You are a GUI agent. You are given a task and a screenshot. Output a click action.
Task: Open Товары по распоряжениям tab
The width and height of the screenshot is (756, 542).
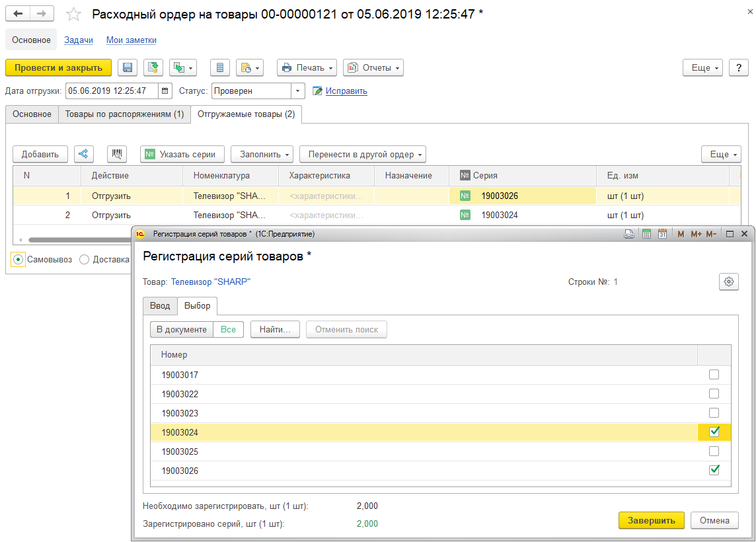(x=124, y=114)
